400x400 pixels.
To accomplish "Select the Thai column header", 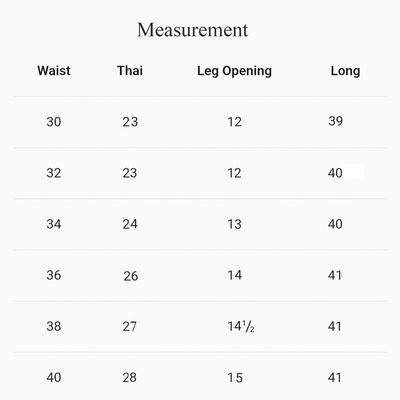I will tap(130, 71).
